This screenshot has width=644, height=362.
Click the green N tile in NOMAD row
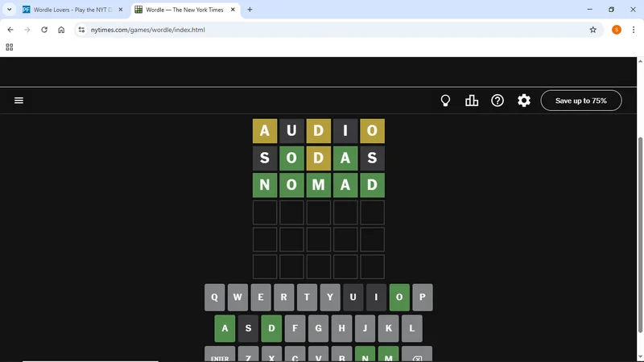coord(265,185)
